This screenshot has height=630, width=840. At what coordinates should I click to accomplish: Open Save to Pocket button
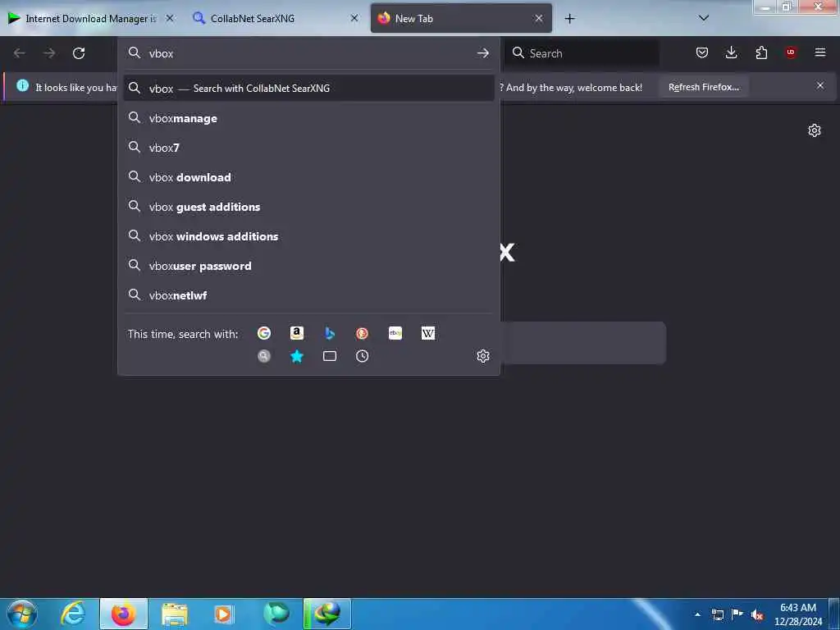[702, 52]
